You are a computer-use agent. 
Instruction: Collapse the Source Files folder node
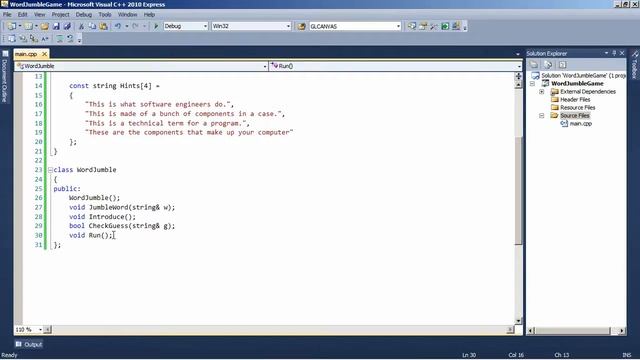pyautogui.click(x=542, y=116)
